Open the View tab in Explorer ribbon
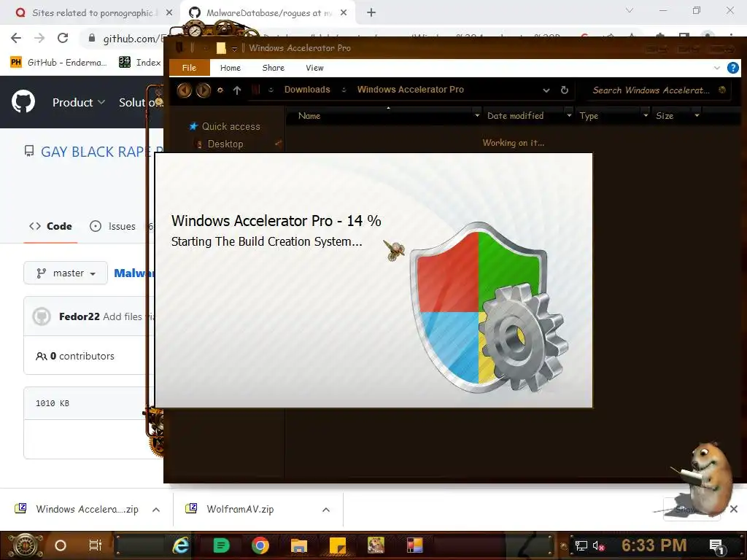747x560 pixels. 314,68
